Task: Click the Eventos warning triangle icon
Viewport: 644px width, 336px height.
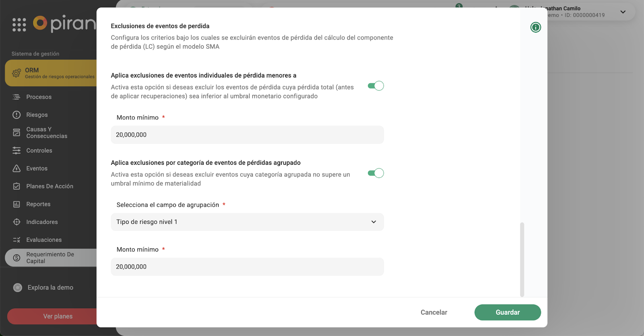Action: click(x=17, y=168)
